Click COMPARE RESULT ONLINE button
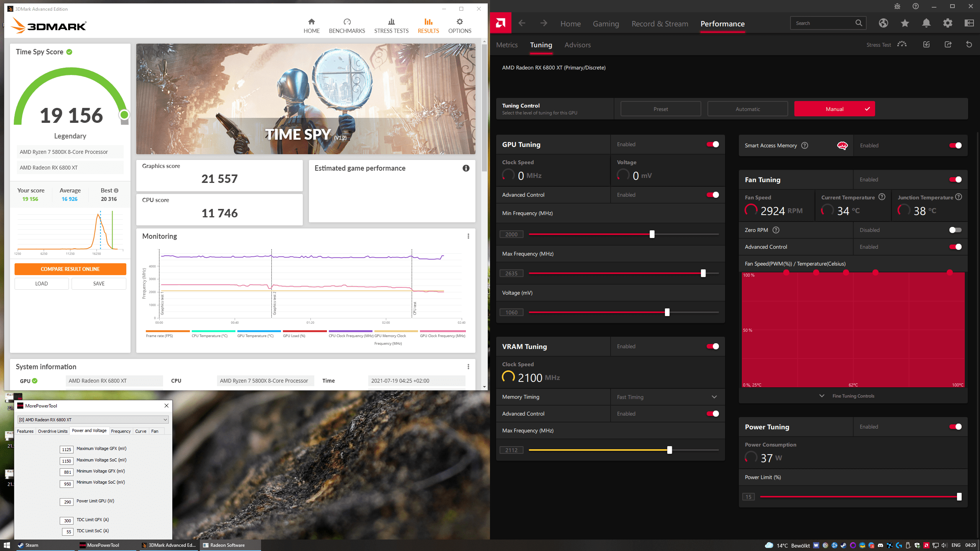 (x=70, y=269)
